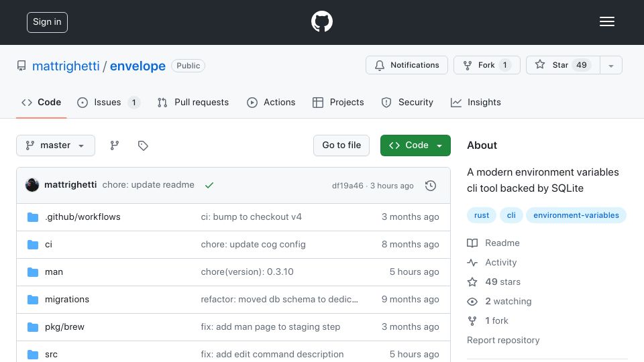This screenshot has height=362, width=644.
Task: Click the Issues count badge showing 1
Action: pyautogui.click(x=133, y=102)
